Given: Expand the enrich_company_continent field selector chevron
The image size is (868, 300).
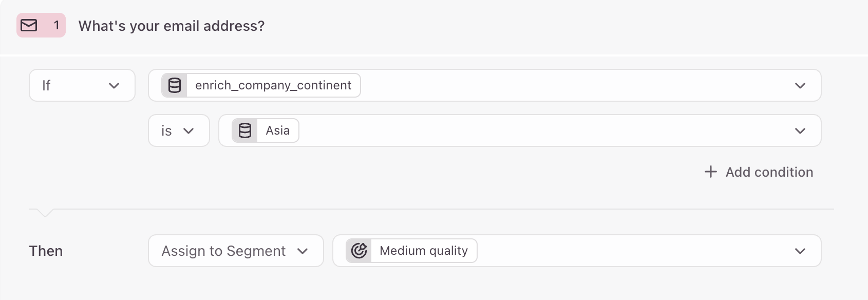Looking at the screenshot, I should point(800,85).
